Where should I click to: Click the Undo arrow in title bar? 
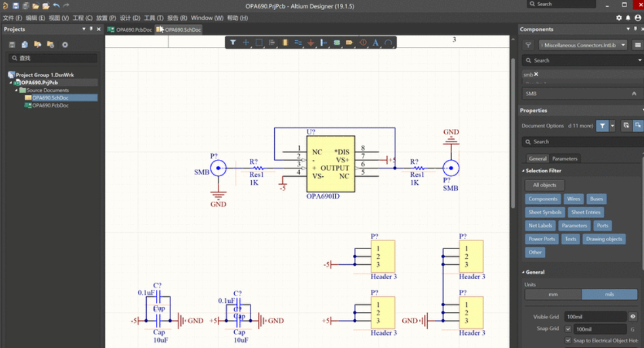point(56,6)
